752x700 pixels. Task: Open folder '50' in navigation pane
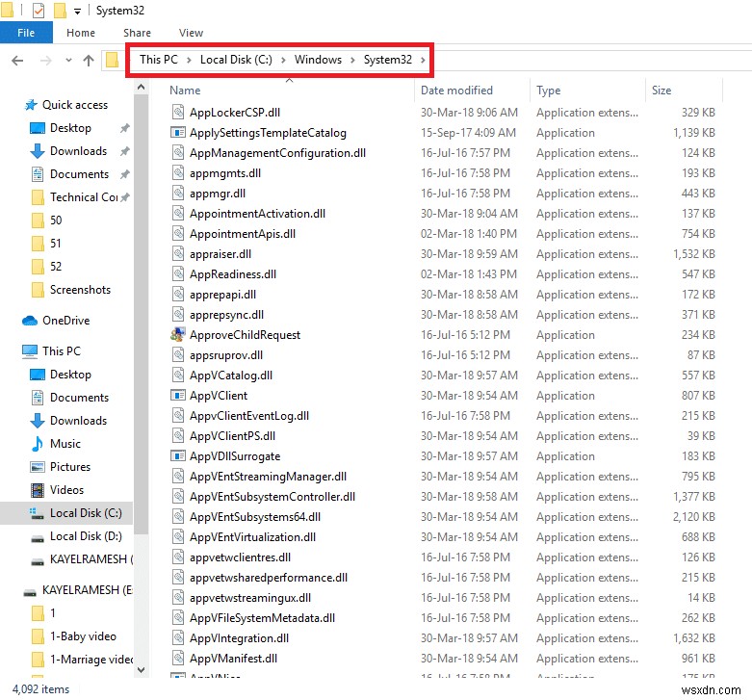tap(56, 220)
